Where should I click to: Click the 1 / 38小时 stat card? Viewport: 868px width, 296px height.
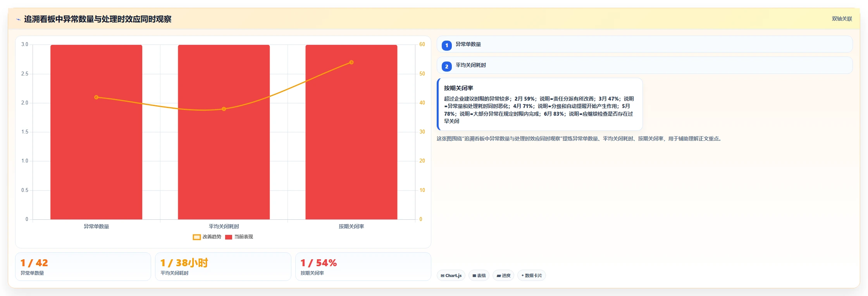(223, 267)
